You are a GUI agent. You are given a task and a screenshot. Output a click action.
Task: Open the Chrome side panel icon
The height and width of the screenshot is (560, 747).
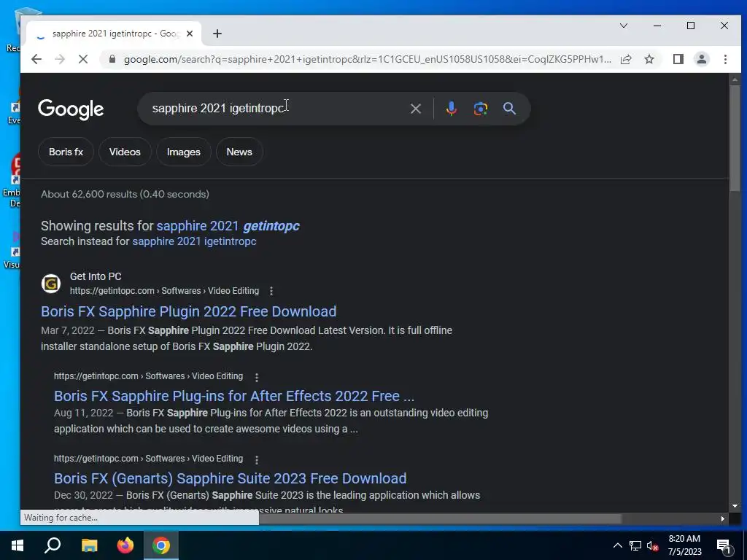(678, 59)
